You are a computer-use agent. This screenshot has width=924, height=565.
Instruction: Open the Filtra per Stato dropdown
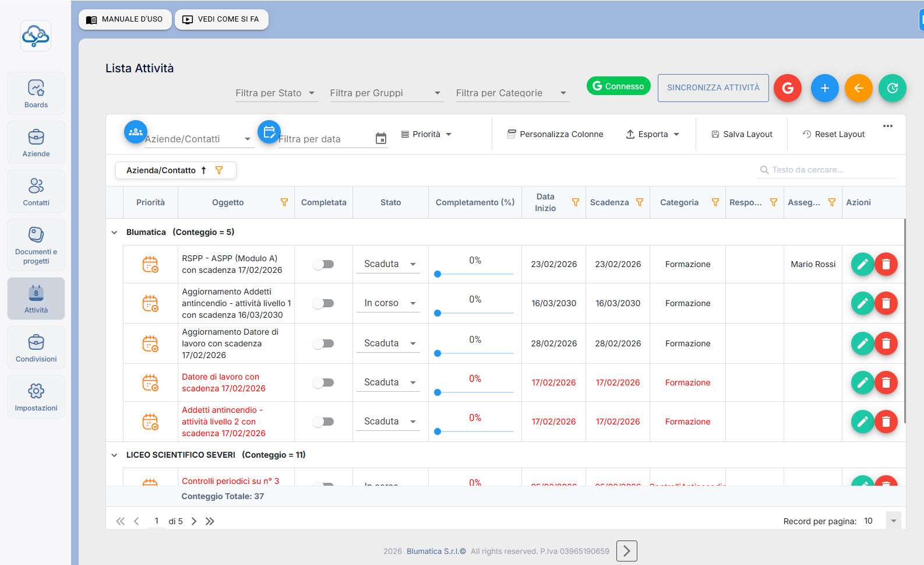pos(276,93)
